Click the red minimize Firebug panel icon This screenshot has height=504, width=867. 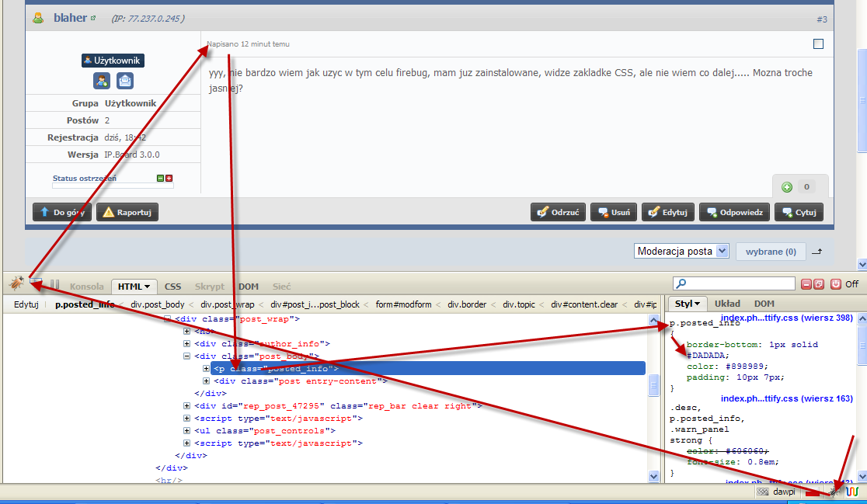[x=807, y=284]
